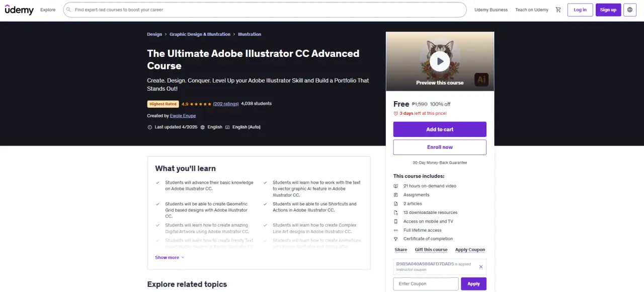Image resolution: width=644 pixels, height=292 pixels.
Task: Click the trophy icon beside Certificate of completion
Action: point(396,239)
